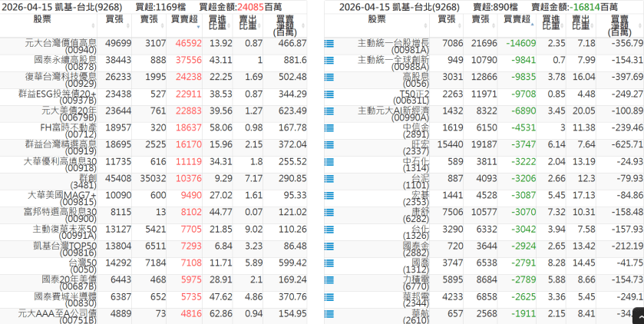The height and width of the screenshot is (324, 644).
Task: Select the 台灣50 (0050) row
Action: 60,263
